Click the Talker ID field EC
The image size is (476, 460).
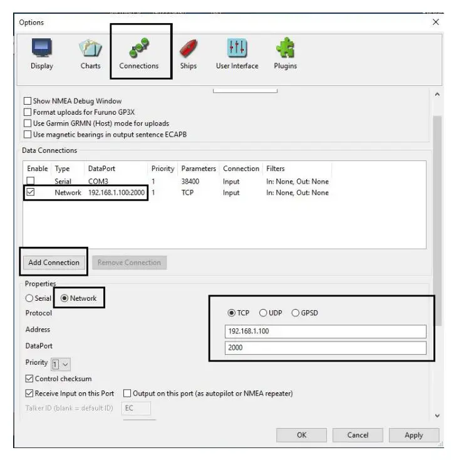pyautogui.click(x=136, y=408)
